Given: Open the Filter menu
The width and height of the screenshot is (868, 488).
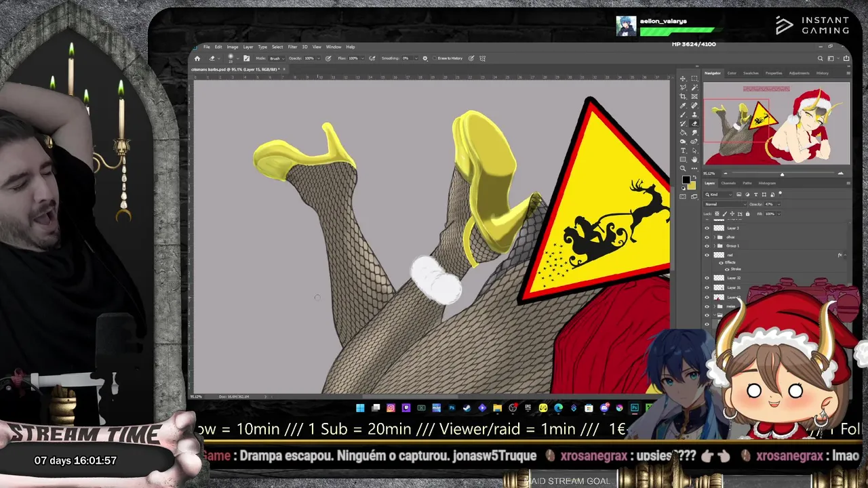Looking at the screenshot, I should [292, 47].
